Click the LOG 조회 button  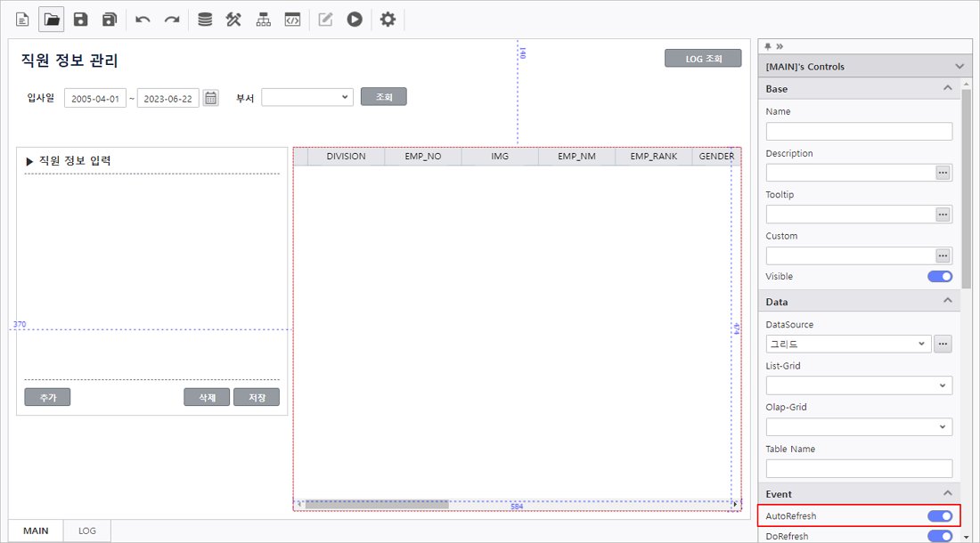point(702,59)
